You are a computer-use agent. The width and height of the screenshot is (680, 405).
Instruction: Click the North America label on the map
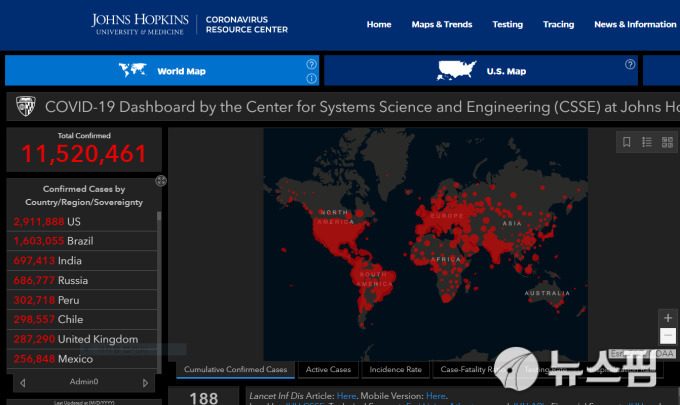[x=335, y=217]
